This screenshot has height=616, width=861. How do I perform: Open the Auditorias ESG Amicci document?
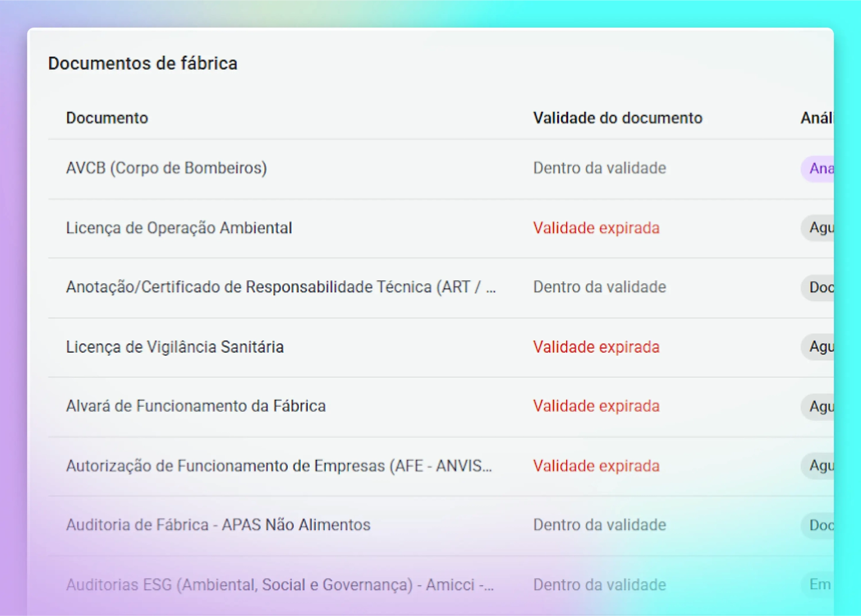point(280,585)
